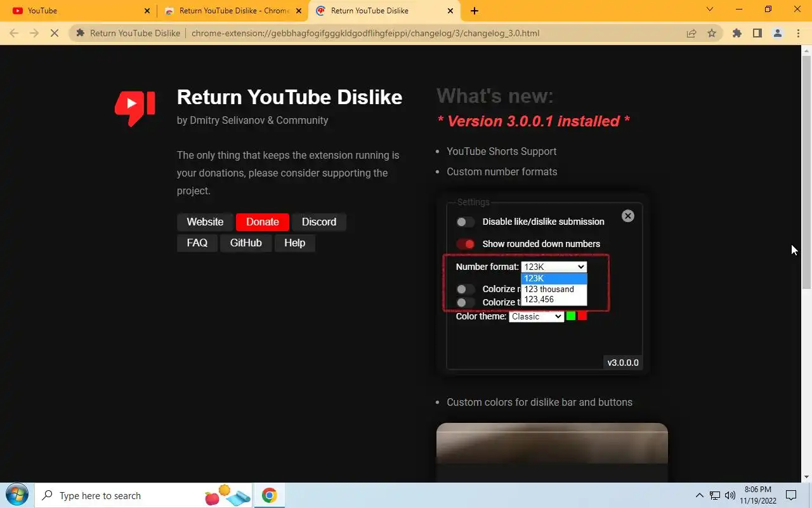This screenshot has height=508, width=812.
Task: Open Chrome three-dot menu
Action: (x=798, y=33)
